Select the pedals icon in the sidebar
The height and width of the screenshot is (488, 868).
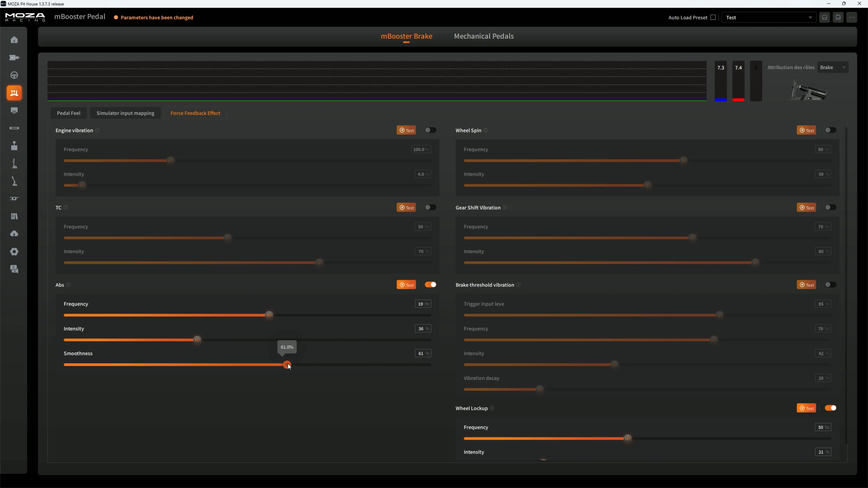click(x=14, y=93)
